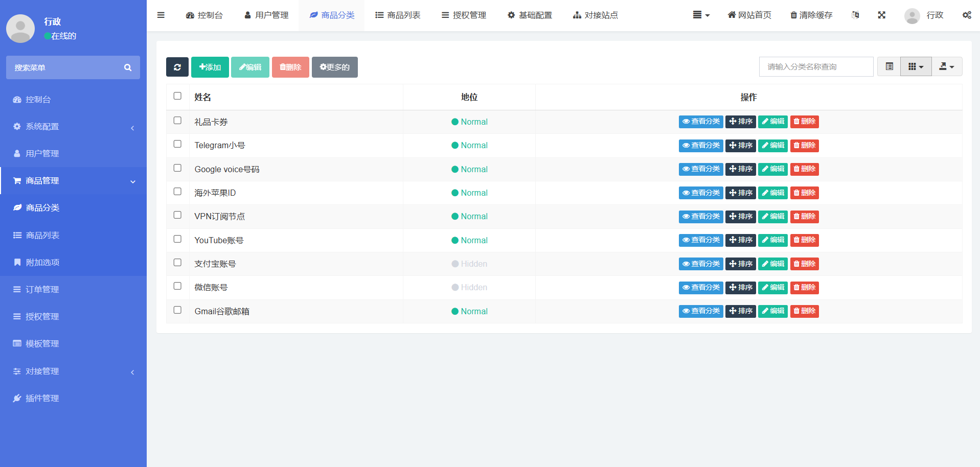
Task: Toggle 微信账号 Hidden status
Action: pos(469,288)
